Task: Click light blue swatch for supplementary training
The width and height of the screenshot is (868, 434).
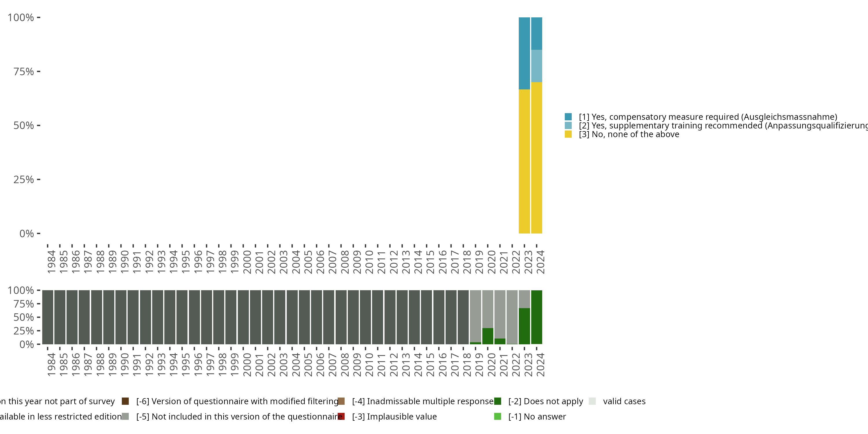Action: (x=568, y=126)
